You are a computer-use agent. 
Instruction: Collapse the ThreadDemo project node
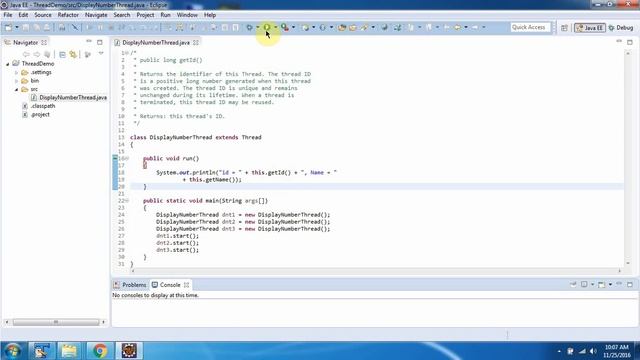pyautogui.click(x=7, y=64)
